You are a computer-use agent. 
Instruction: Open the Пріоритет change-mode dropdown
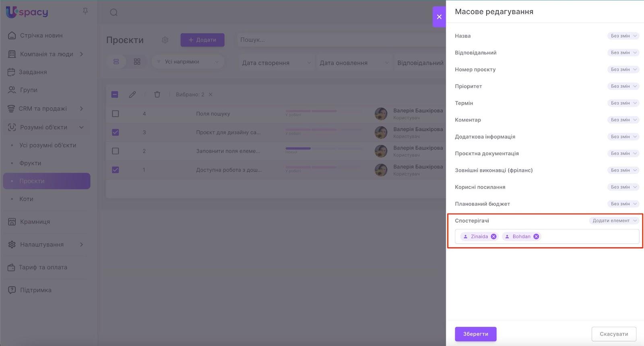[623, 86]
